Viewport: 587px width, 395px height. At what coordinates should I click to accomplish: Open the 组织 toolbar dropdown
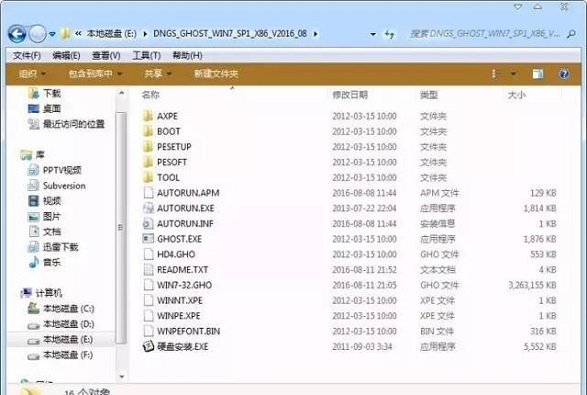coord(32,74)
